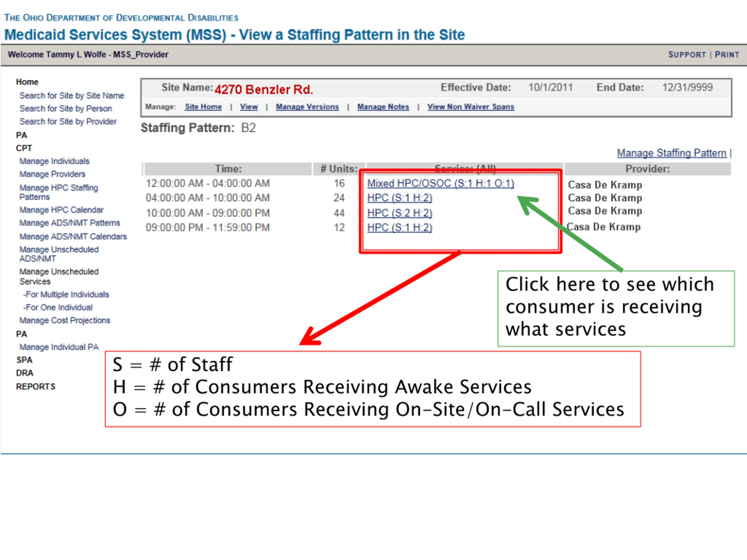
Task: Open HPC (S:1 H:2) for 04:00 AM row
Action: pos(400,198)
